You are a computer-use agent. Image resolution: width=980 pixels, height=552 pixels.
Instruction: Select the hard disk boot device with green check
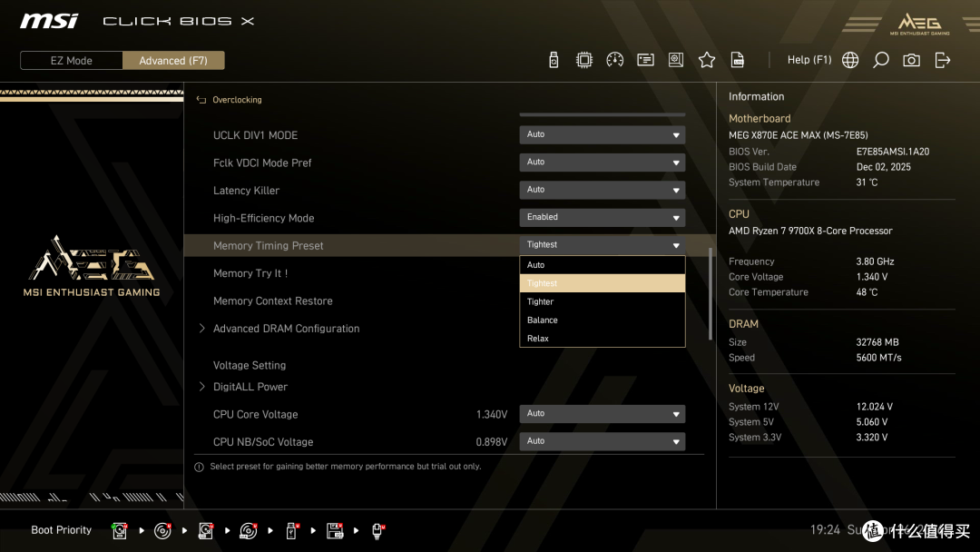[x=120, y=531]
